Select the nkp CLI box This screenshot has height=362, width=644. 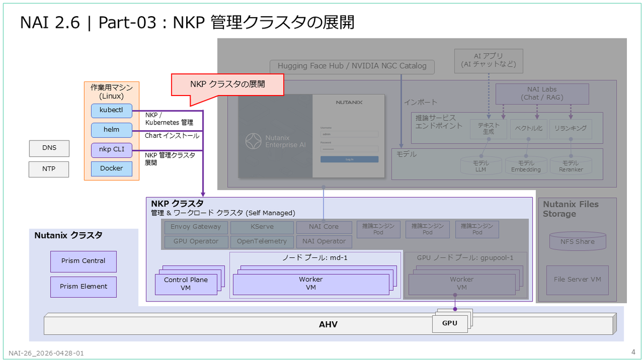(112, 150)
